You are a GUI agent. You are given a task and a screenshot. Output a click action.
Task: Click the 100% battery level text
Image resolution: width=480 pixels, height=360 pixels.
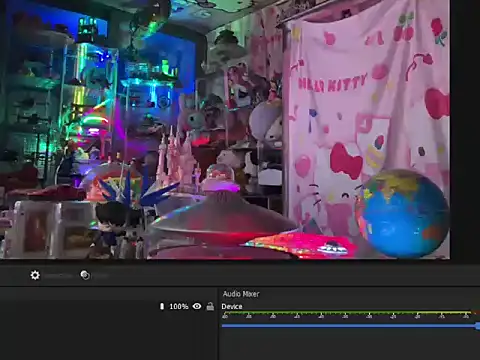(x=179, y=306)
